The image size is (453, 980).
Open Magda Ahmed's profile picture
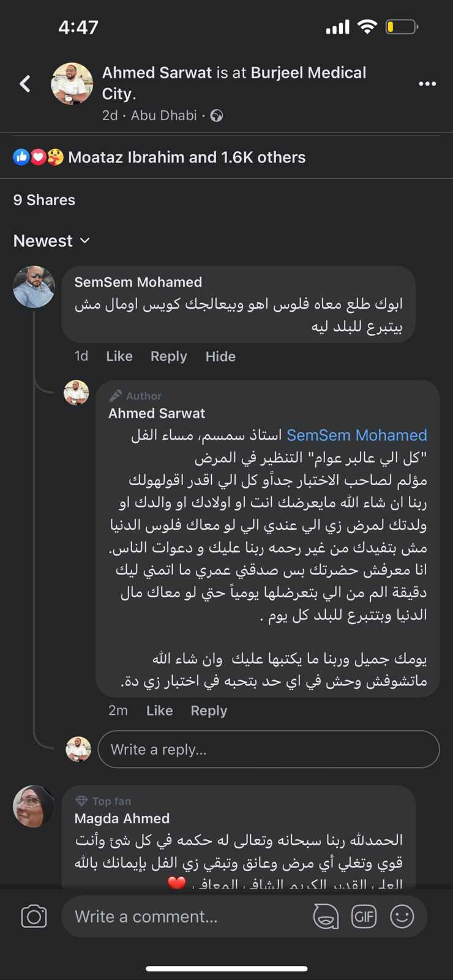point(34,807)
